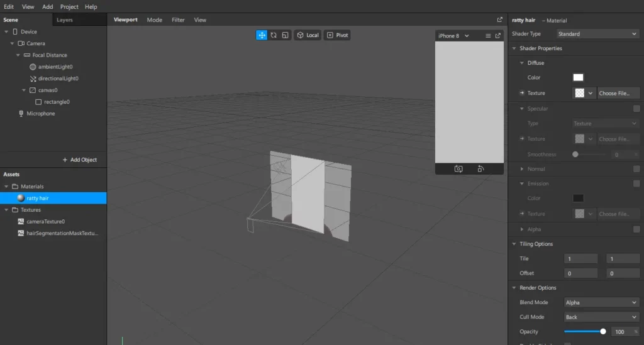Click the Materials folder icon

coord(15,186)
